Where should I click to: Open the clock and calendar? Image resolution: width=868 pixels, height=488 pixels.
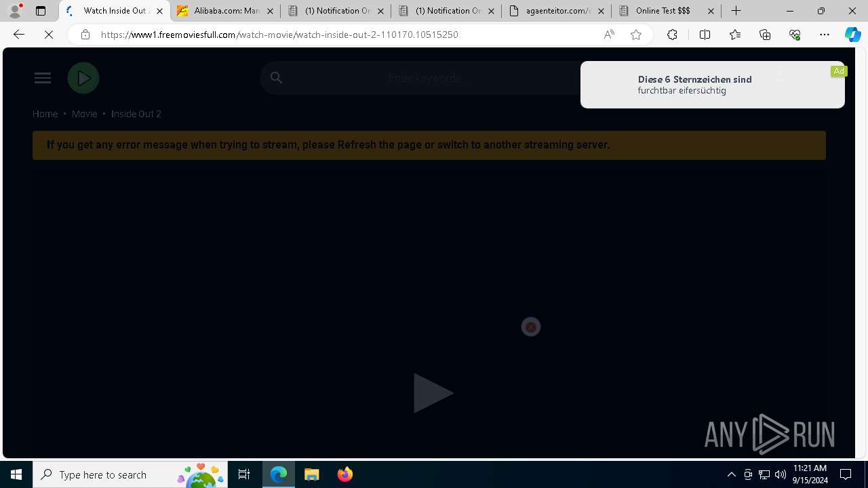pyautogui.click(x=810, y=474)
